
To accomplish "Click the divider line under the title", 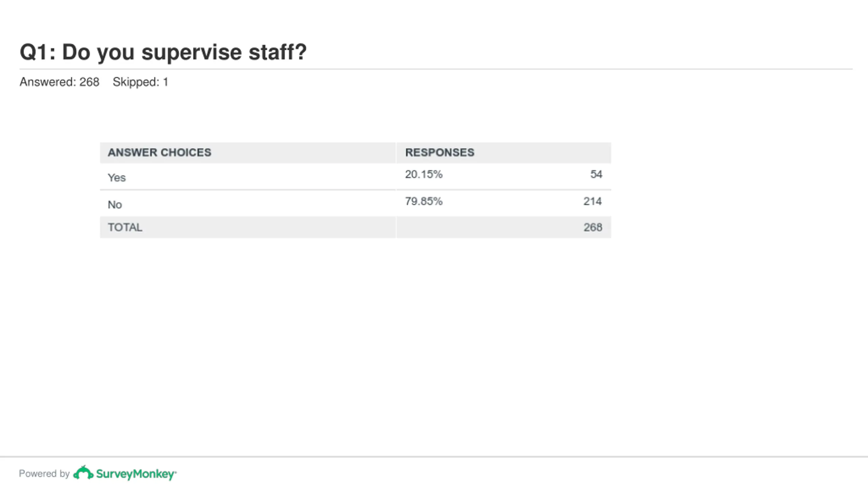I will 436,69.
